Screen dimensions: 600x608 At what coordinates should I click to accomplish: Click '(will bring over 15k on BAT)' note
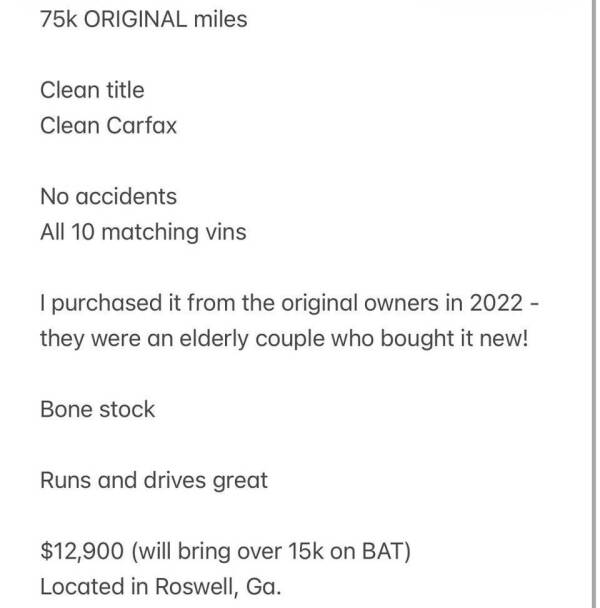[x=271, y=551]
